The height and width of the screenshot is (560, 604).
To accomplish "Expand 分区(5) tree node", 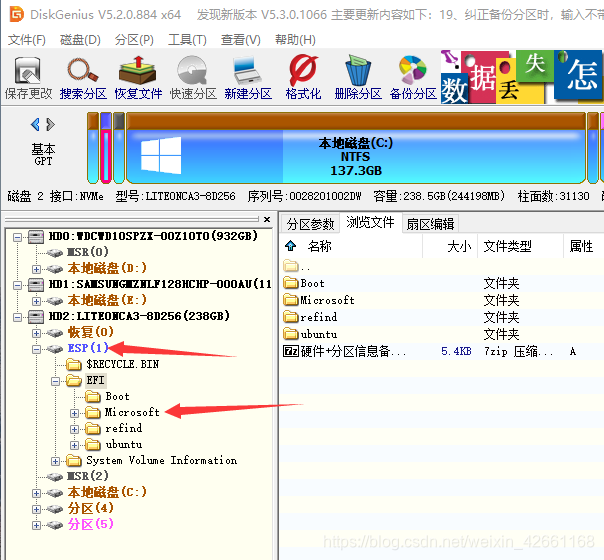I will pyautogui.click(x=37, y=525).
